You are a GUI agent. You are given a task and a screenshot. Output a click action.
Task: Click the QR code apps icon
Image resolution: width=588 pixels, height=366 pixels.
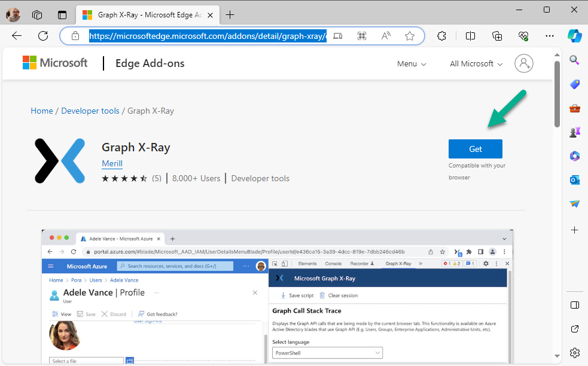pyautogui.click(x=362, y=36)
